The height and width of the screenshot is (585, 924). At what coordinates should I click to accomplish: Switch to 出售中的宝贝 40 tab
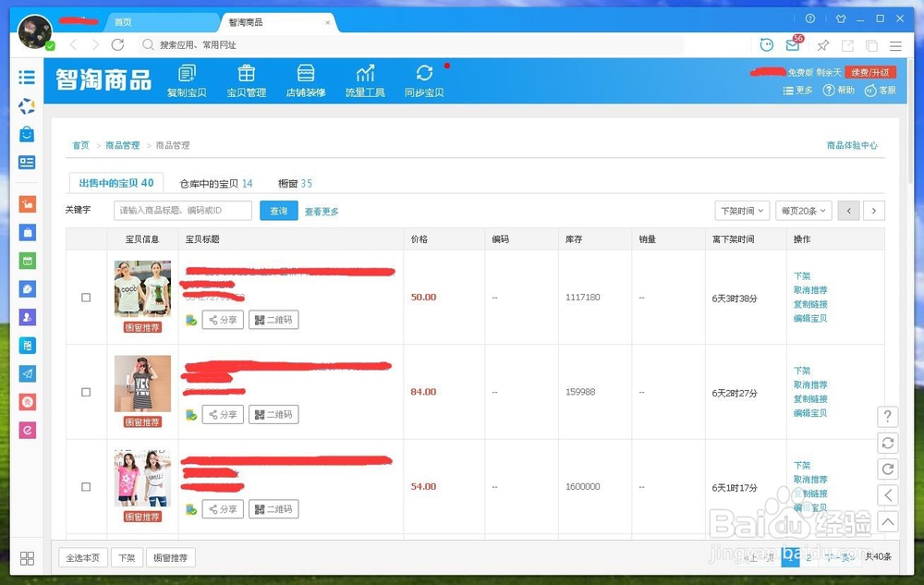coord(116,183)
